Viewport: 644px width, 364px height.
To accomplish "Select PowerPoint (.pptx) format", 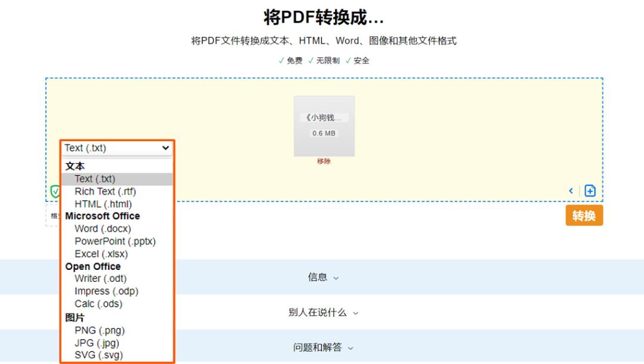I will pyautogui.click(x=115, y=241).
